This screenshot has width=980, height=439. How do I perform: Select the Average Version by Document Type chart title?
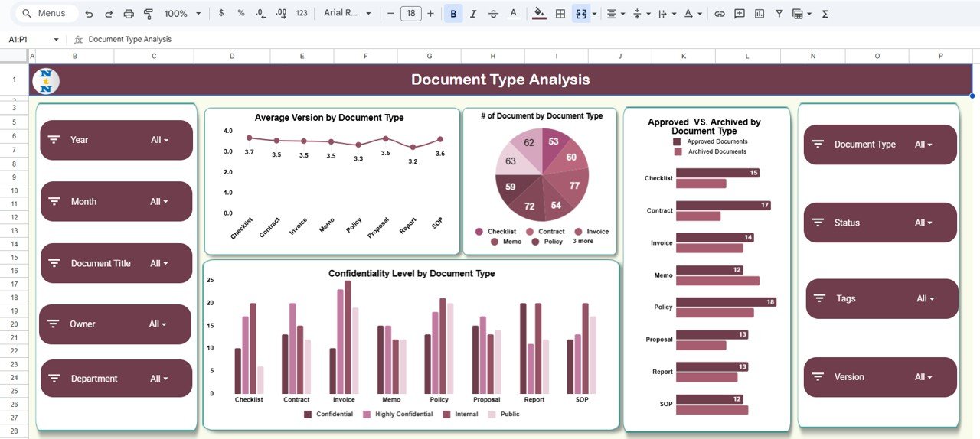tap(329, 118)
